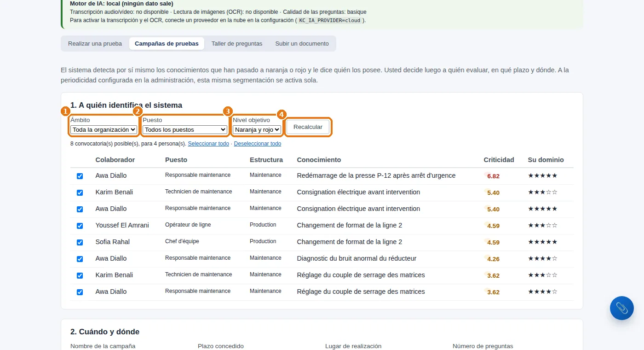Select the criticality value 6.82

493,176
